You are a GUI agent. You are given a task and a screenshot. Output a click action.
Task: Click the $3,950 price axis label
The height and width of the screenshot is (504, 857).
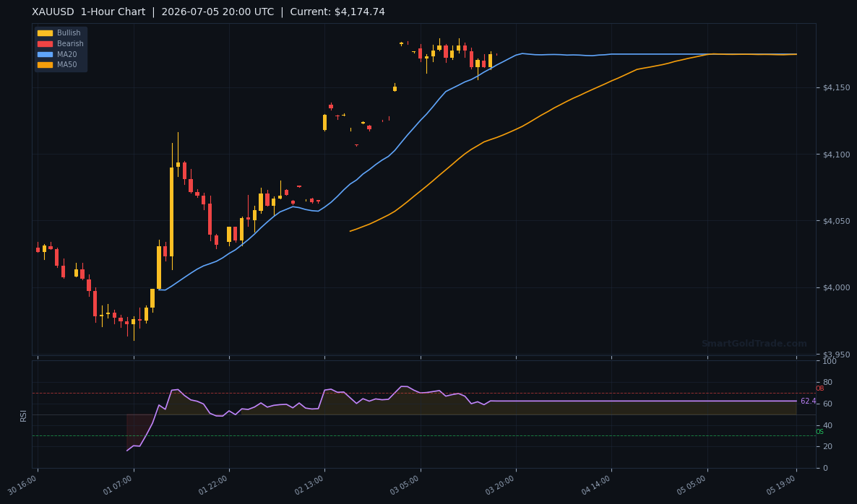point(835,355)
